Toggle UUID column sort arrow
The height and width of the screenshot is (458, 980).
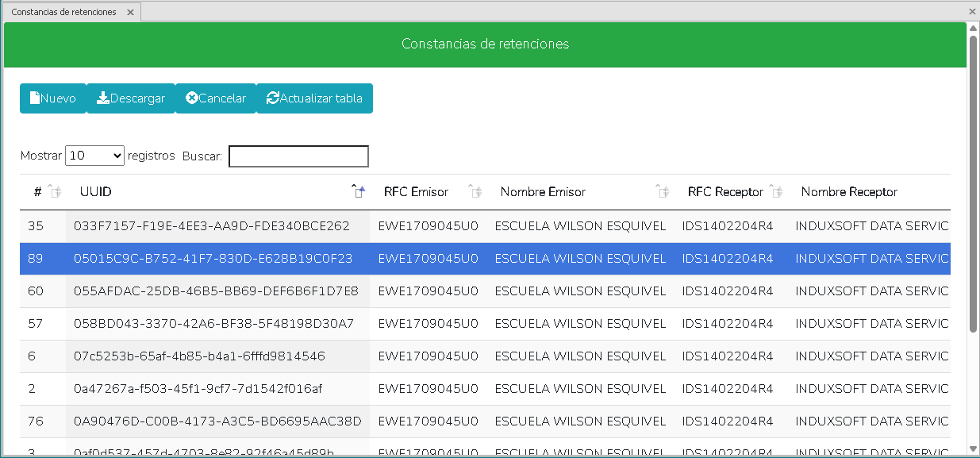tap(358, 191)
